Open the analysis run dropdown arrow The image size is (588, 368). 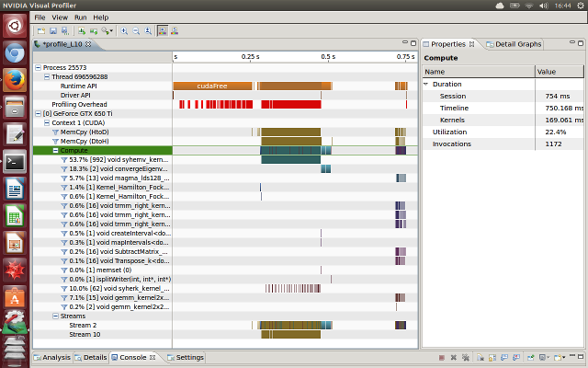click(x=111, y=31)
